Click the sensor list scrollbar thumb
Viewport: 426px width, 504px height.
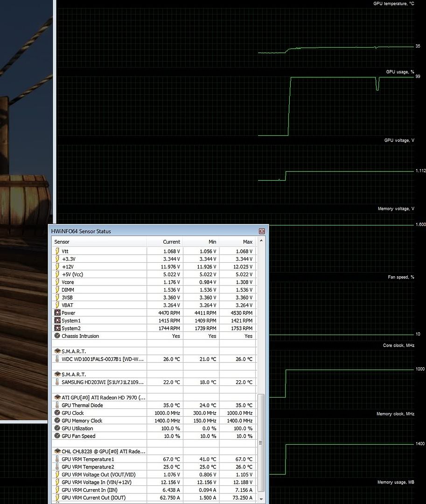click(x=261, y=443)
